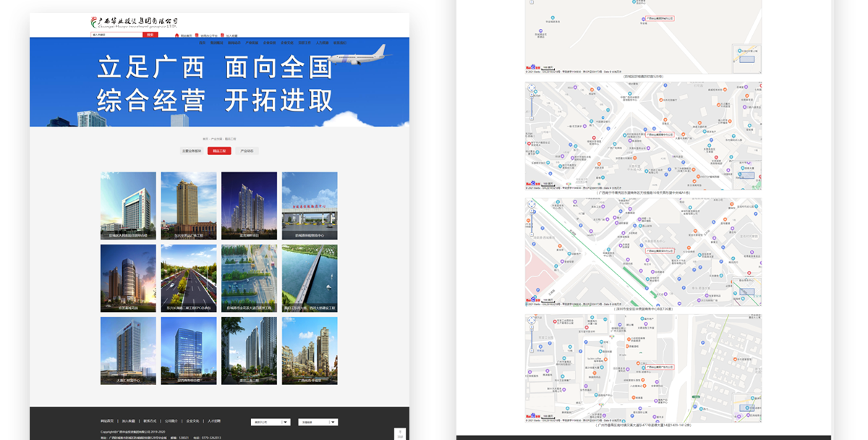868x440 pixels.
Task: Select the tab right of the red tab
Action: tap(247, 151)
